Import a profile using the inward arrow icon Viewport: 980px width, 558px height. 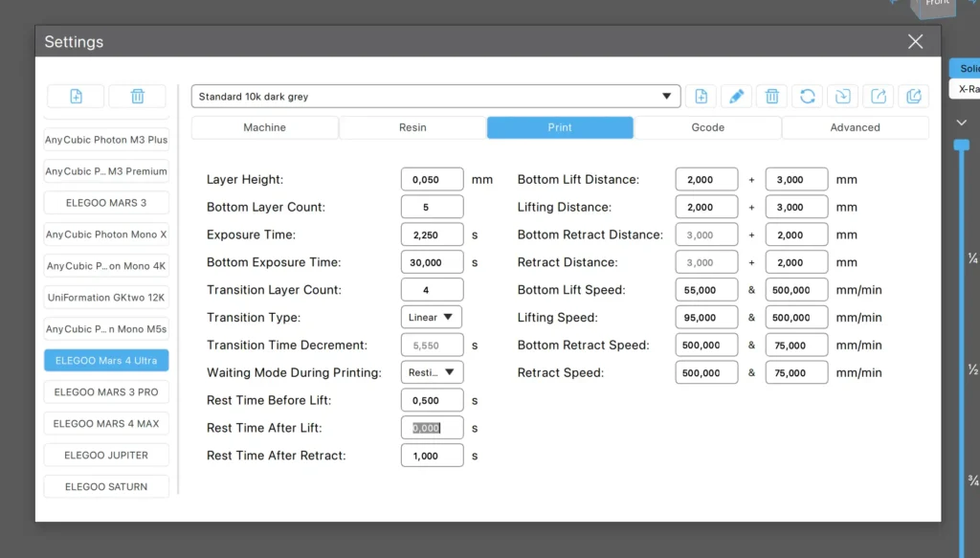point(842,97)
